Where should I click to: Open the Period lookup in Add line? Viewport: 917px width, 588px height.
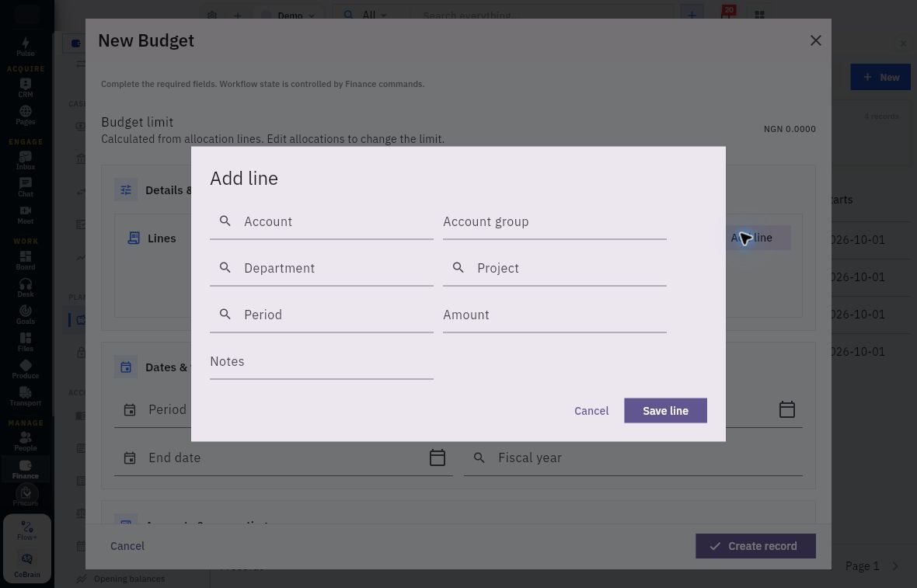[x=322, y=315]
